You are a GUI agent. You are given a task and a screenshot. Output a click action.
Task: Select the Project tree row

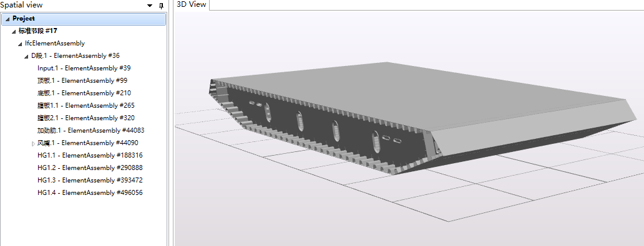click(x=84, y=19)
